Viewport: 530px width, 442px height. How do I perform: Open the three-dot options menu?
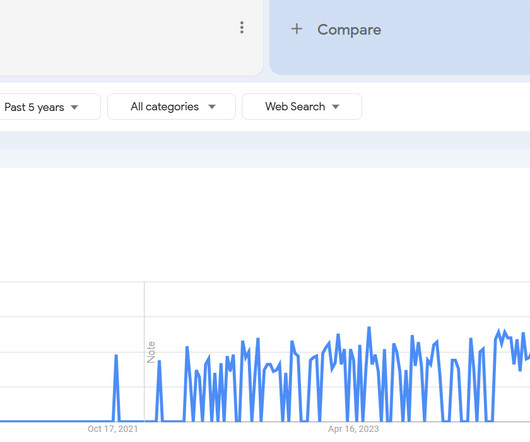point(242,27)
